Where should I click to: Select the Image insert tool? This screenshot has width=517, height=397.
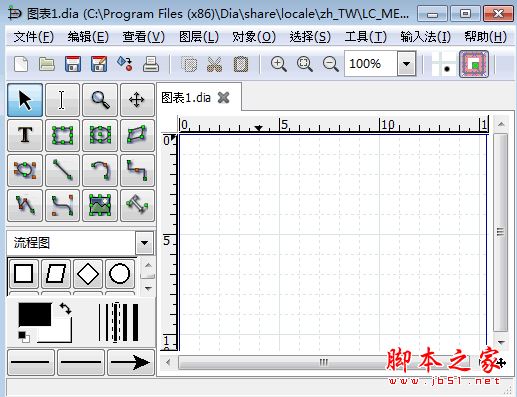[100, 205]
